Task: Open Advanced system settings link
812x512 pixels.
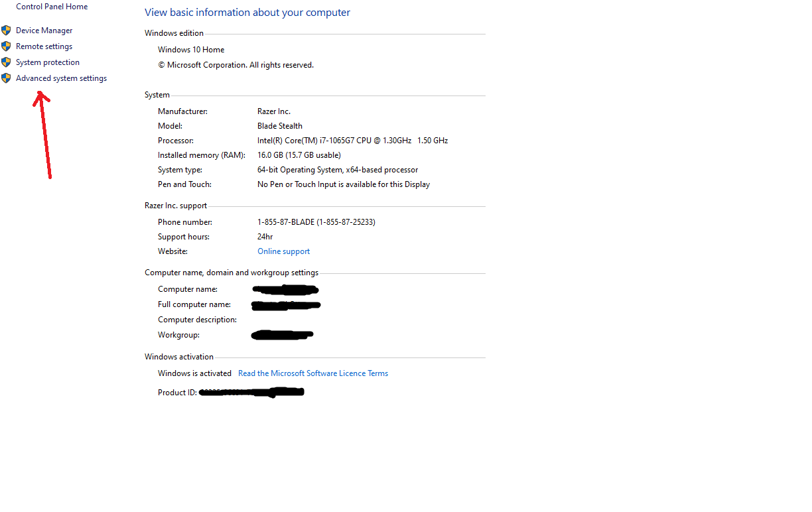Action: [62, 78]
